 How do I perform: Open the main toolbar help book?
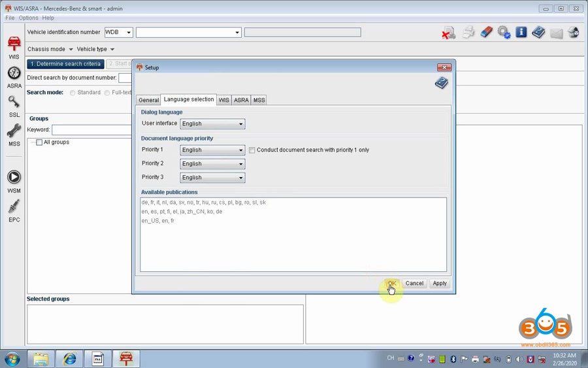(x=538, y=32)
